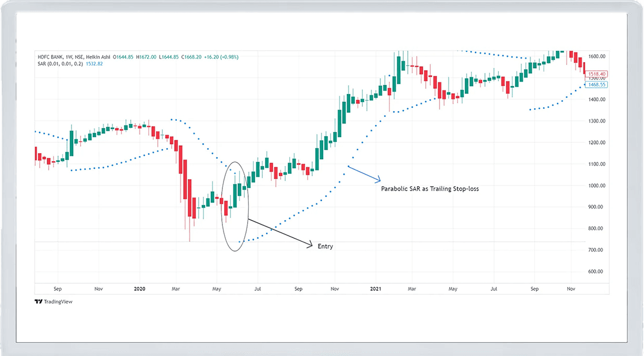Click the 1400.00 level on price axis
The height and width of the screenshot is (356, 644).
[x=596, y=99]
